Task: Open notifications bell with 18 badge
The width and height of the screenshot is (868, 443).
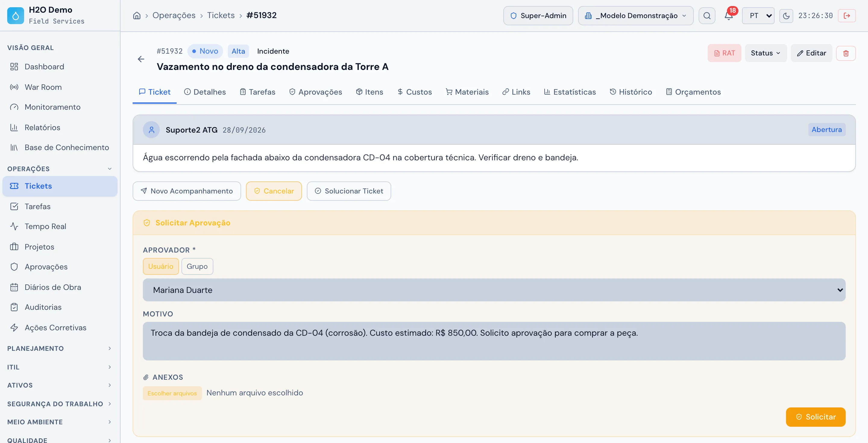Action: click(728, 15)
